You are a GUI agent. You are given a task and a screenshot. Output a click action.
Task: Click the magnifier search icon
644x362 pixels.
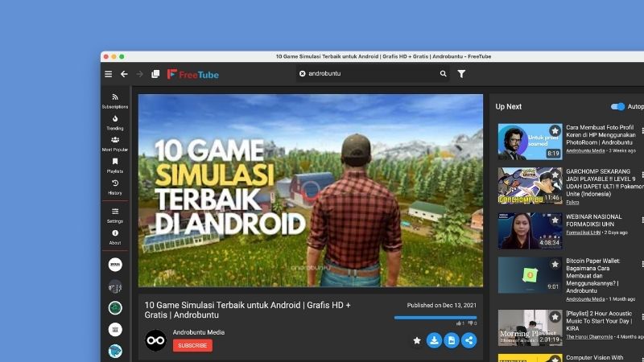[444, 73]
